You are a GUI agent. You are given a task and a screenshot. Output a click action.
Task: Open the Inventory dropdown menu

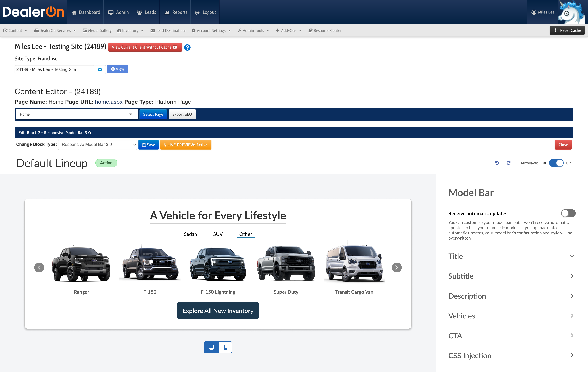pos(130,30)
